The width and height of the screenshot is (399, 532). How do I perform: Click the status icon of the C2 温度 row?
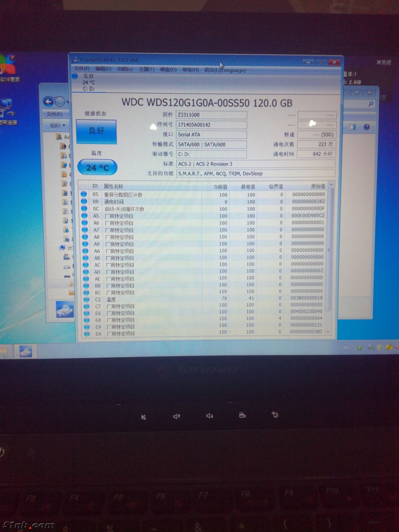pos(86,300)
